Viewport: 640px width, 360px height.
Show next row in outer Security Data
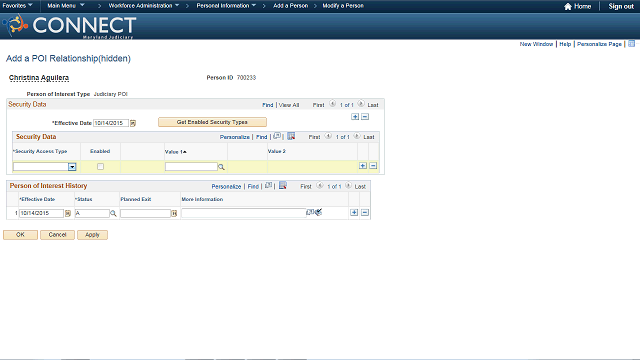(x=361, y=104)
